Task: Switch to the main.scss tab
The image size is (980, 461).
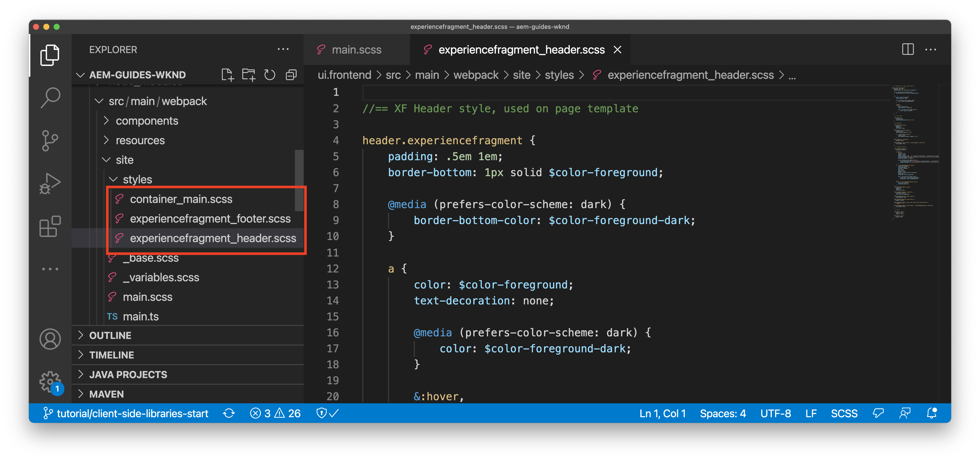Action: [x=356, y=50]
